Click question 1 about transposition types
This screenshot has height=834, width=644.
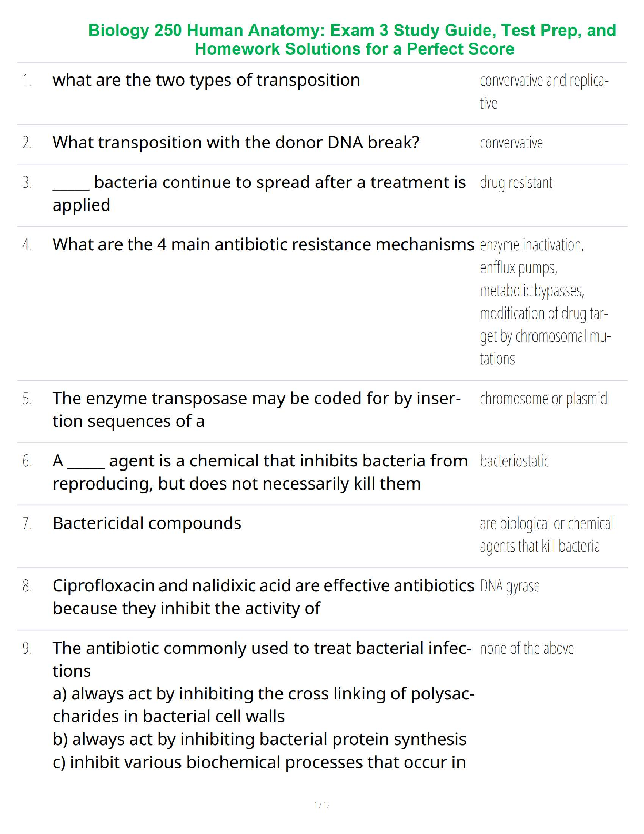click(x=206, y=80)
